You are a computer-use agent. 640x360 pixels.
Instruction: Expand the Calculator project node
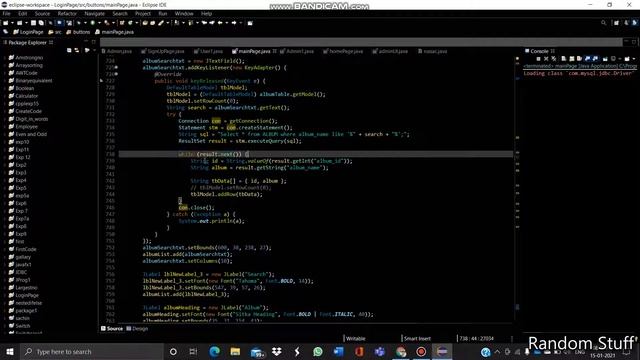pyautogui.click(x=5, y=96)
